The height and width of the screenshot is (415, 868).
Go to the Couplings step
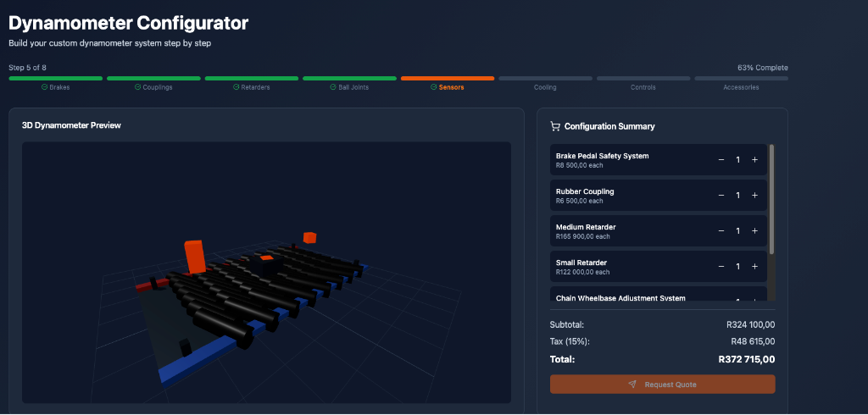[154, 87]
